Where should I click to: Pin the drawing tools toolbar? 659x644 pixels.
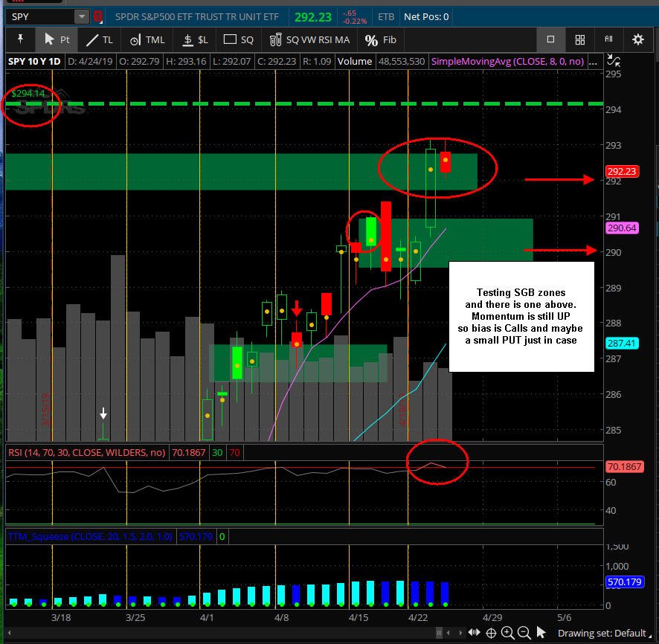20,39
